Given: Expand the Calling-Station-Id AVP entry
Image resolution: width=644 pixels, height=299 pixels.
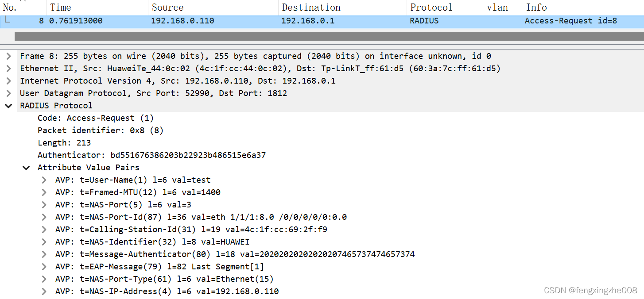Looking at the screenshot, I should click(43, 229).
